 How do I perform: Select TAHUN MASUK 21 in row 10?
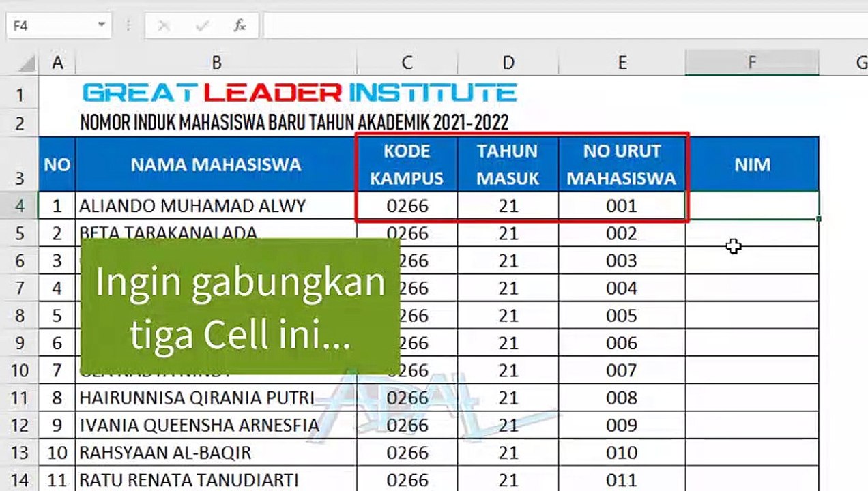(x=508, y=370)
